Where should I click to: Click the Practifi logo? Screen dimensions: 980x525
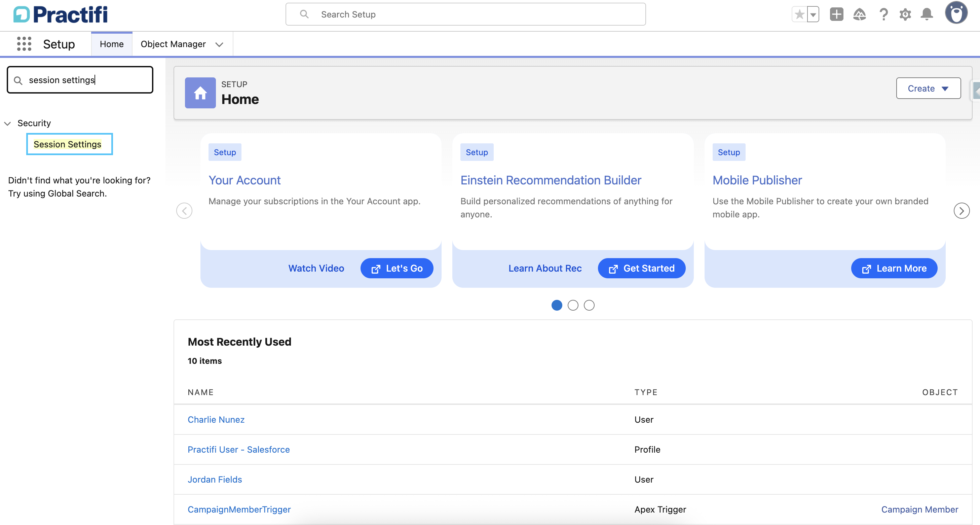point(60,14)
